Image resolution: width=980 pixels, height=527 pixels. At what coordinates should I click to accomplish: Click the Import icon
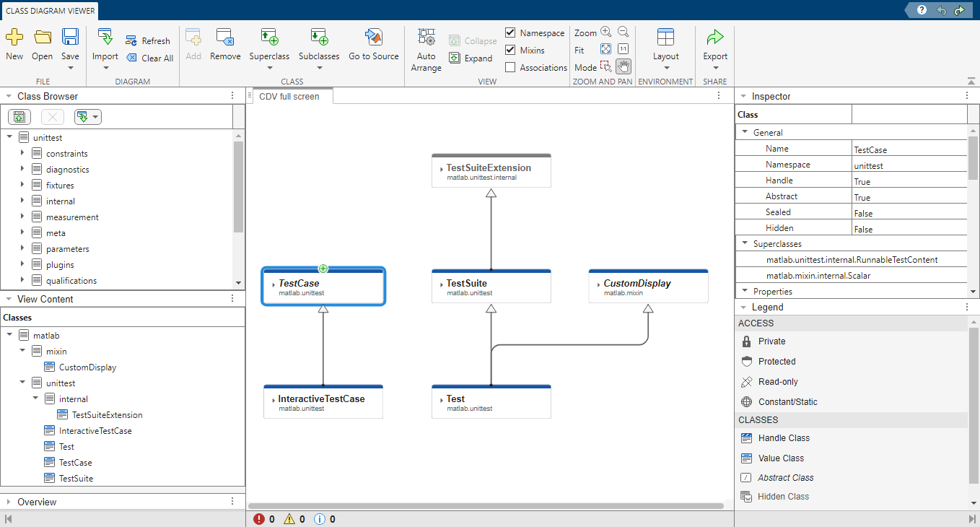coord(105,37)
